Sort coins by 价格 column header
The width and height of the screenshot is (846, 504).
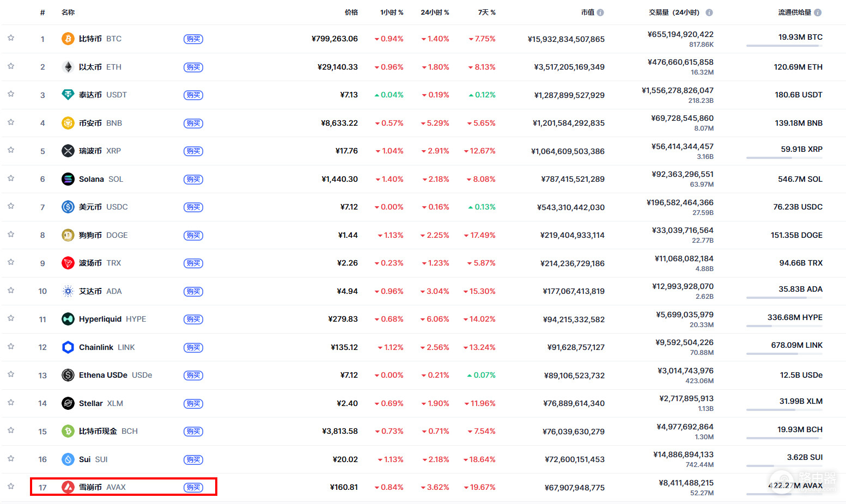(351, 13)
